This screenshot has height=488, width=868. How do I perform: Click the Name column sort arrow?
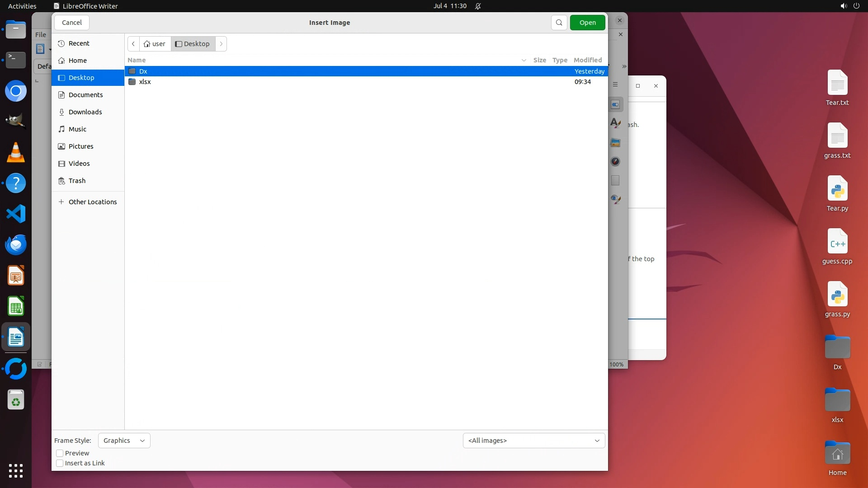pos(524,60)
